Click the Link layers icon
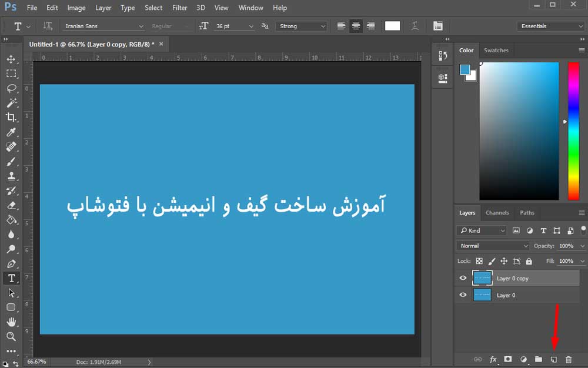Screen dimensions: 588x368 (x=477, y=359)
